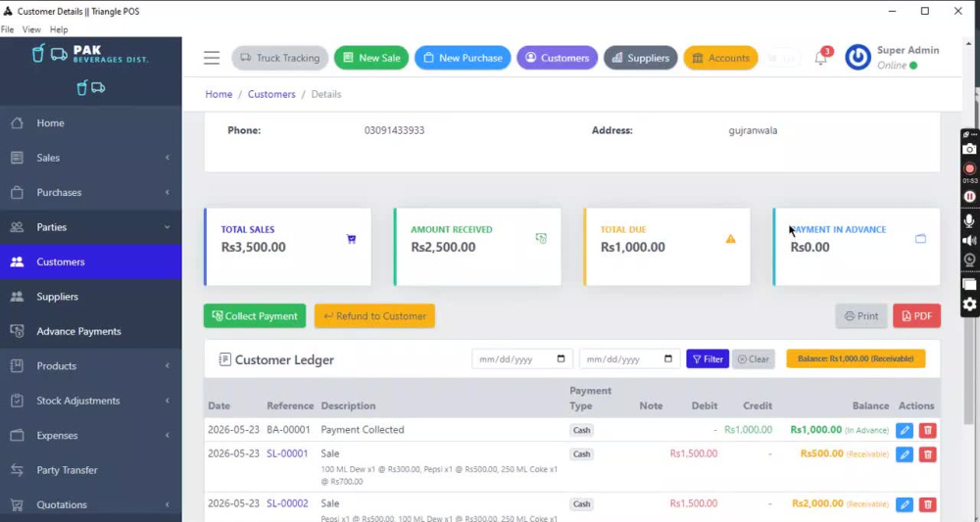Screen dimensions: 980x522
Task: Open the recorder settings gear icon
Action: pyautogui.click(x=969, y=304)
